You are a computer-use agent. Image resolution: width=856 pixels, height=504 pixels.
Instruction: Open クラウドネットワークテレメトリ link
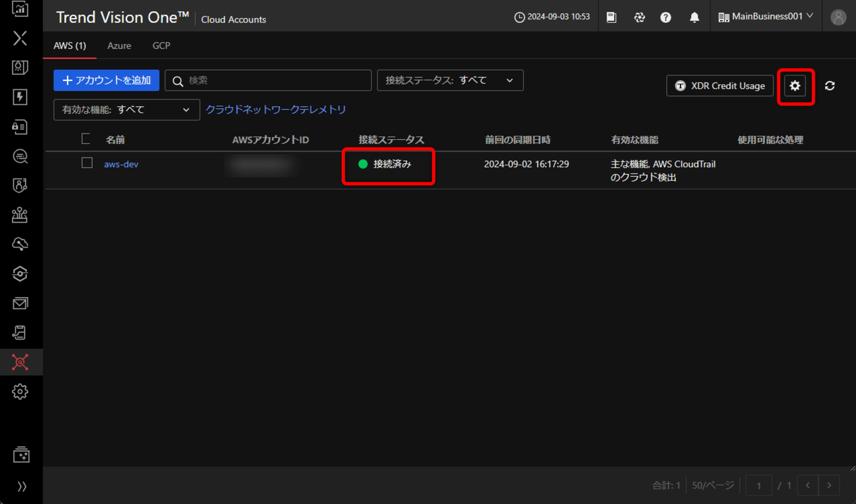(276, 110)
